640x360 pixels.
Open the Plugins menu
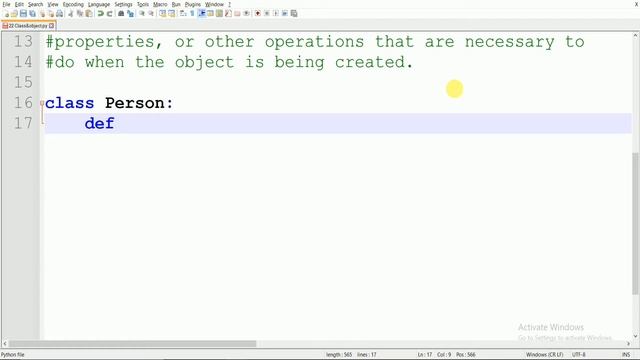point(193,4)
